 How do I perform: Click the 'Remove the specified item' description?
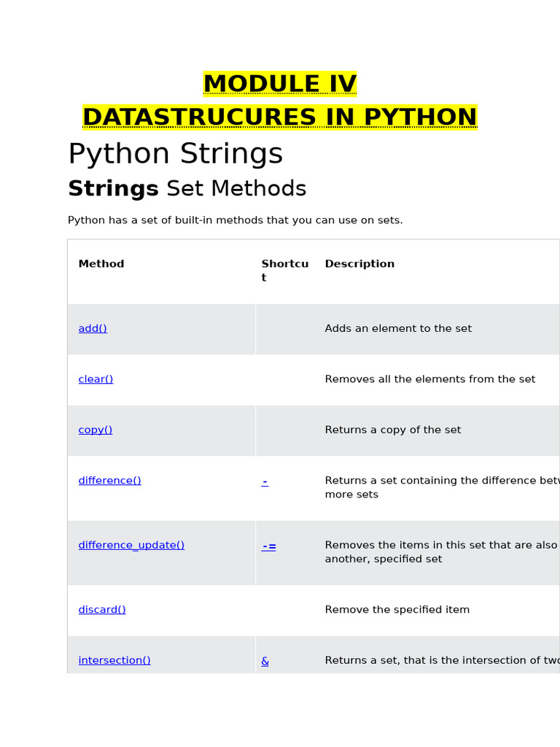click(397, 610)
